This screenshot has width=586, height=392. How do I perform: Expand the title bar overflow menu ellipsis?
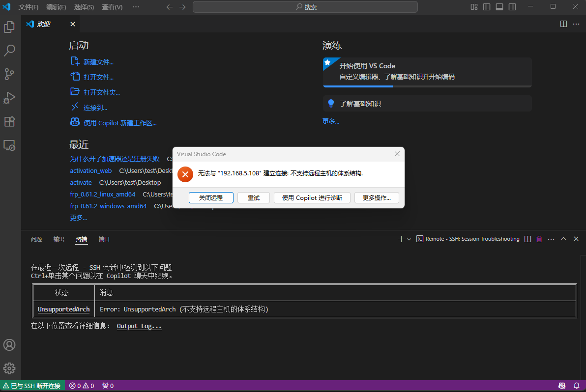pyautogui.click(x=136, y=7)
